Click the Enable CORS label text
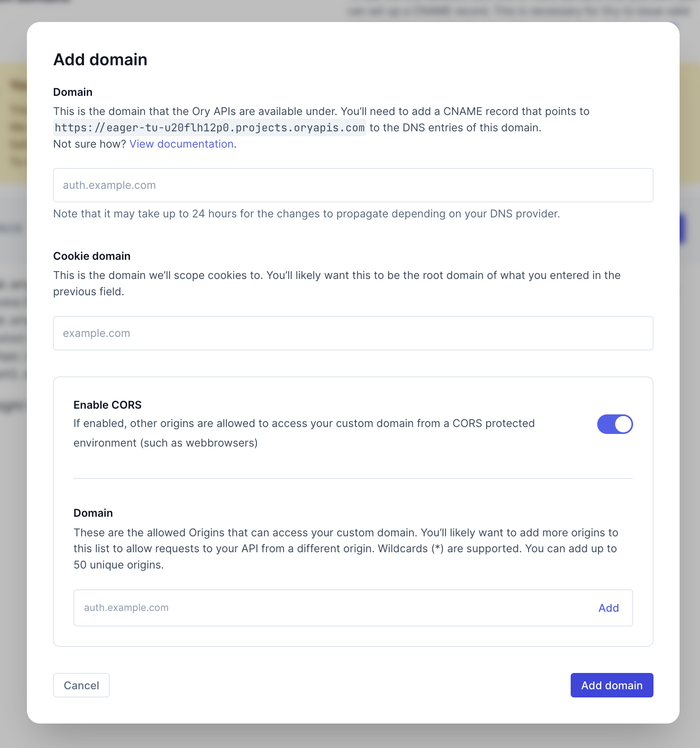The image size is (700, 748). point(107,405)
